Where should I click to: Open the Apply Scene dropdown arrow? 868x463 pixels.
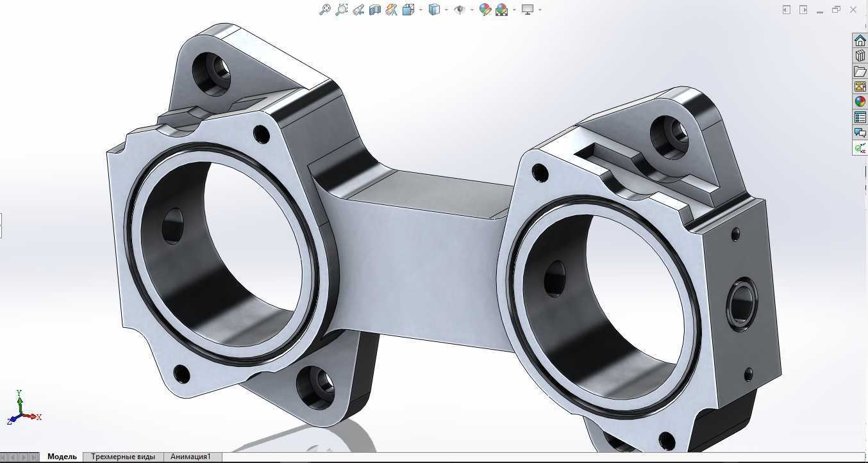pos(514,10)
